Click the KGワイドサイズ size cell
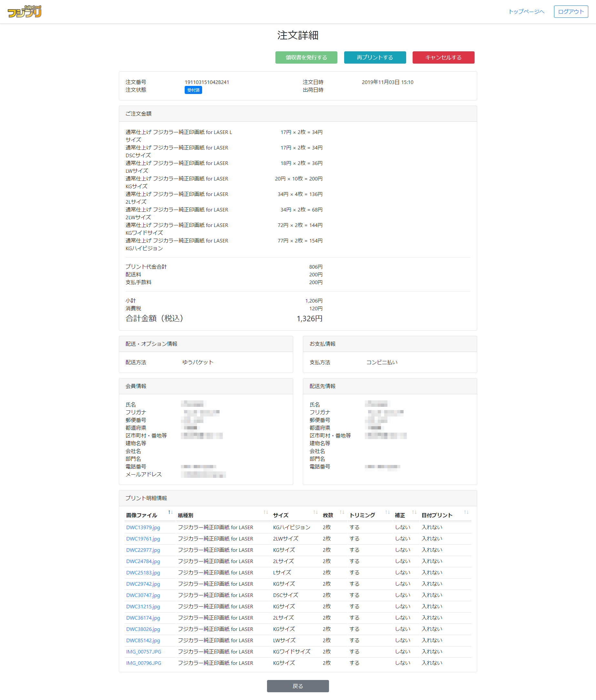 pyautogui.click(x=292, y=652)
